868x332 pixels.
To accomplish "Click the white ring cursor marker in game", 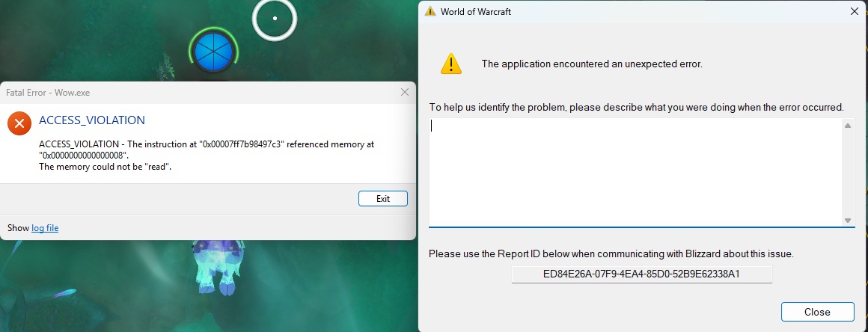I will tap(275, 18).
